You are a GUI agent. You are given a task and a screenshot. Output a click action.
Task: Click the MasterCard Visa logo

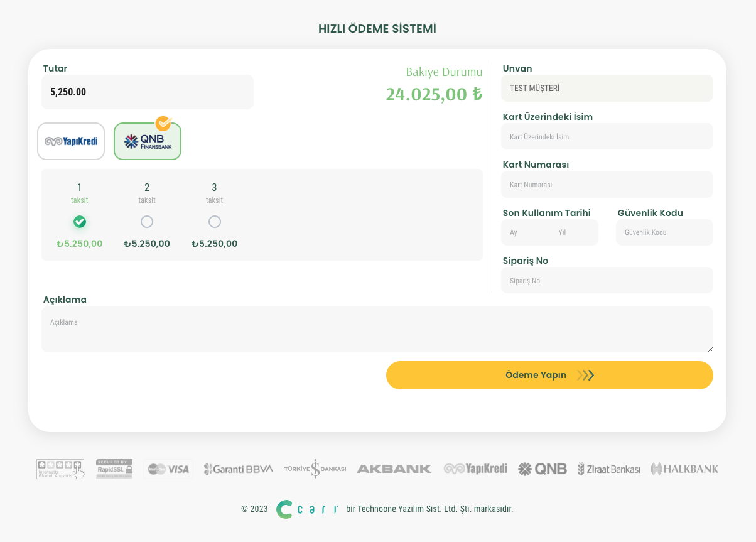coord(168,469)
